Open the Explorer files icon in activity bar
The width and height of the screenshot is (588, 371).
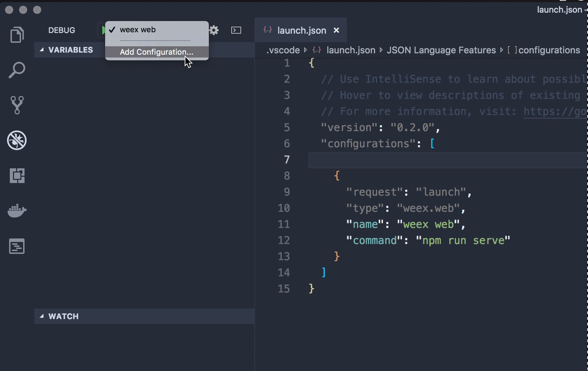pos(17,35)
